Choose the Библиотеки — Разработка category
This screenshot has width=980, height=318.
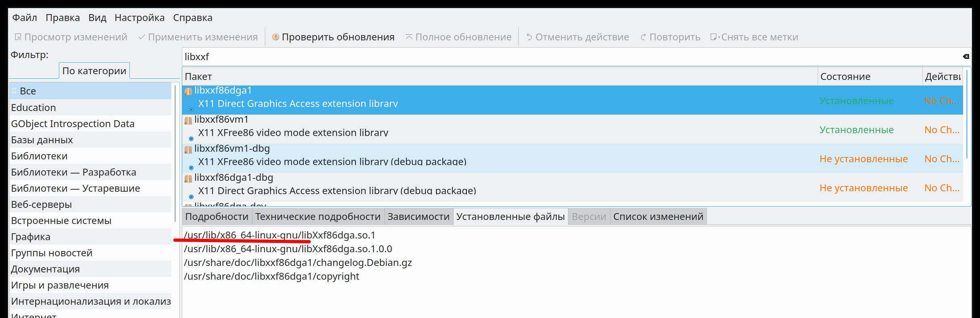73,172
